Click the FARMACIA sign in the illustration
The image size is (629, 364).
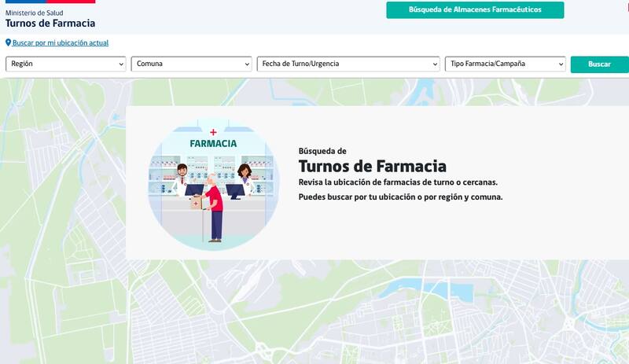tap(213, 144)
